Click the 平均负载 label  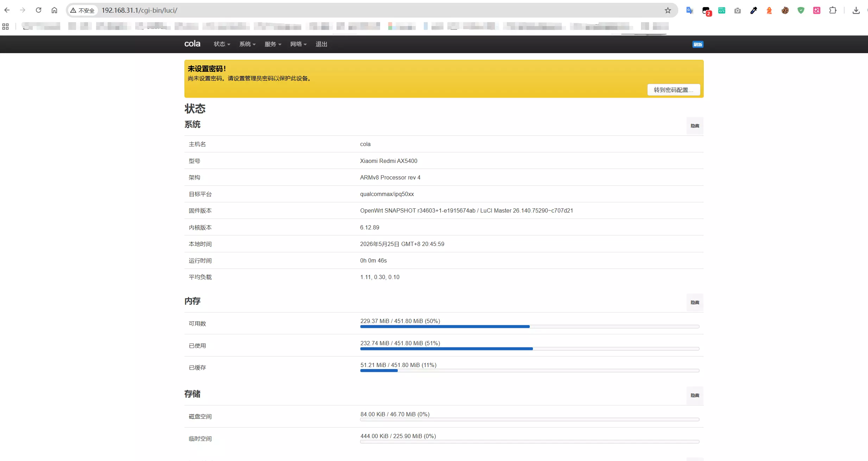click(x=200, y=277)
